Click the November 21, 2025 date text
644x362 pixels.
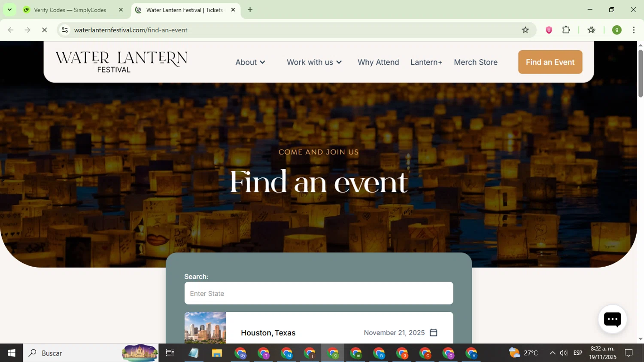tap(394, 333)
